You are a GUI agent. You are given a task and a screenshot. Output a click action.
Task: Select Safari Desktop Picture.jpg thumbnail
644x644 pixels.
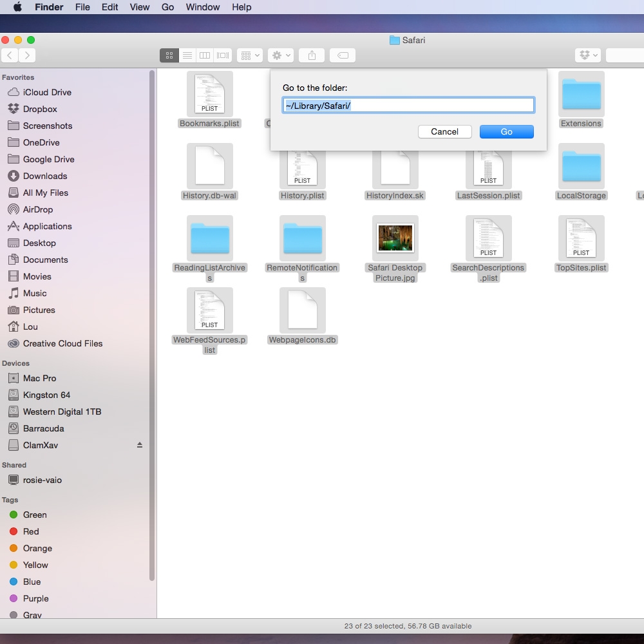(x=395, y=238)
